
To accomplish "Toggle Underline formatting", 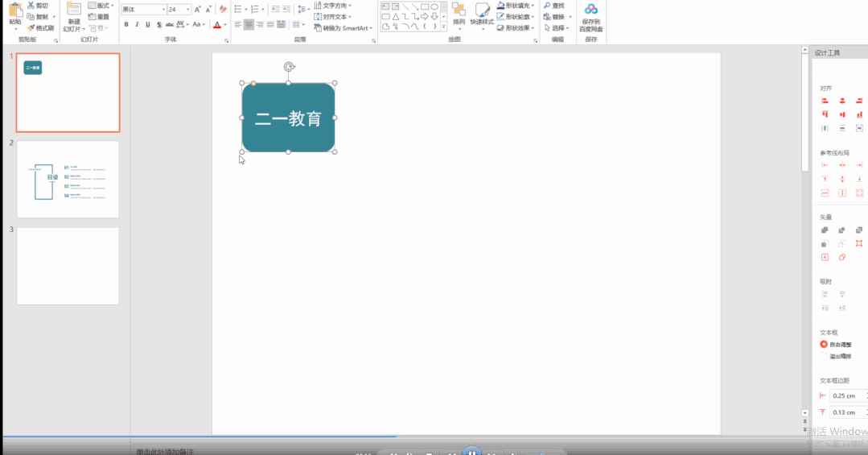I will (148, 24).
